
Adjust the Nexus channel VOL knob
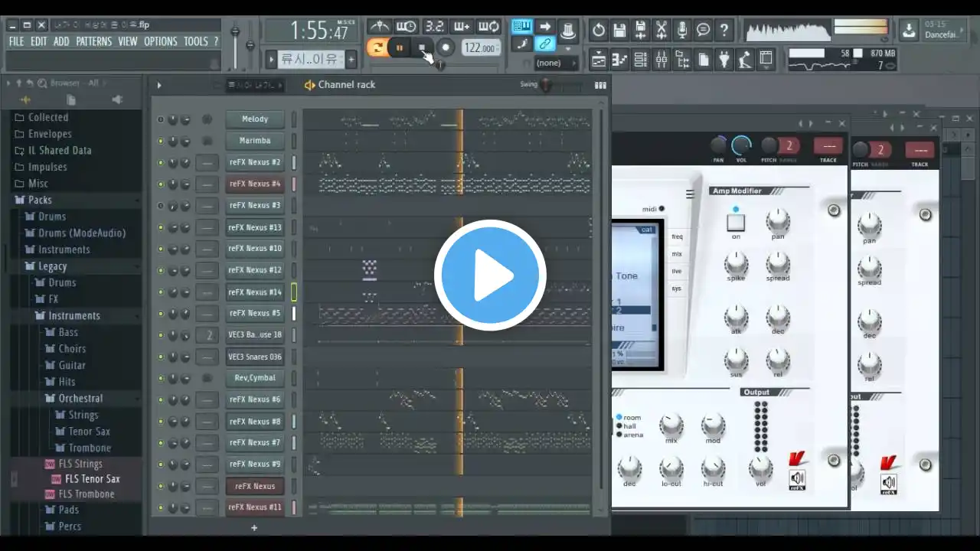pos(741,145)
